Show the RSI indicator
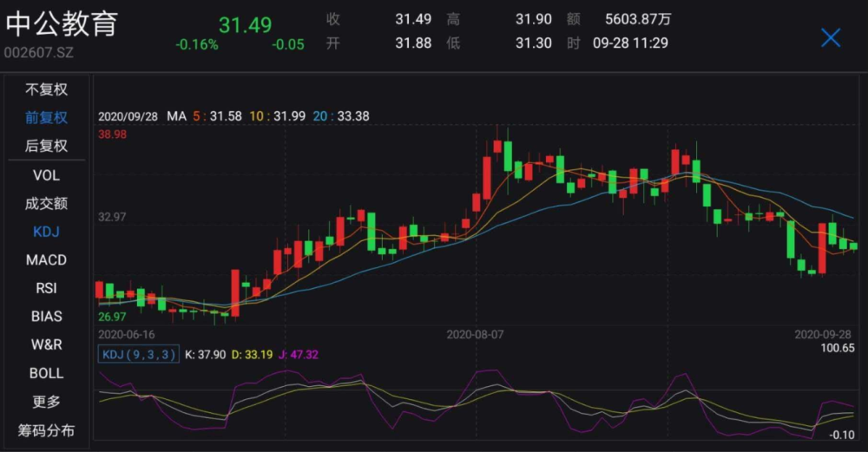868x452 pixels. pyautogui.click(x=47, y=288)
